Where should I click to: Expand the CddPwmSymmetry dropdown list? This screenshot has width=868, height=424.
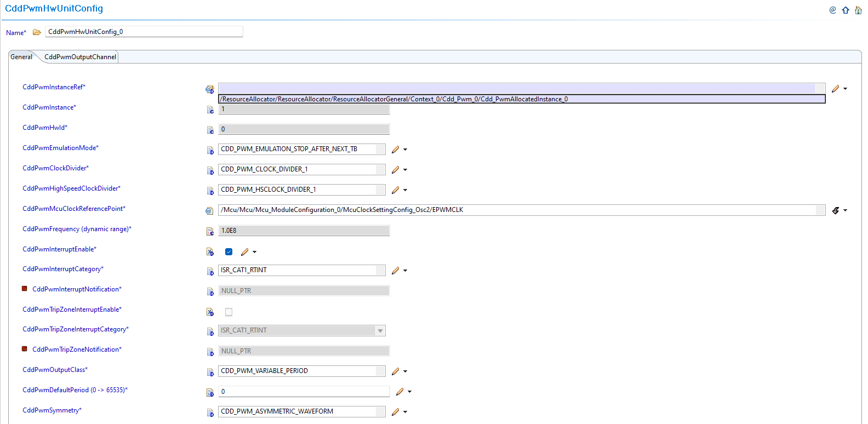pos(380,412)
